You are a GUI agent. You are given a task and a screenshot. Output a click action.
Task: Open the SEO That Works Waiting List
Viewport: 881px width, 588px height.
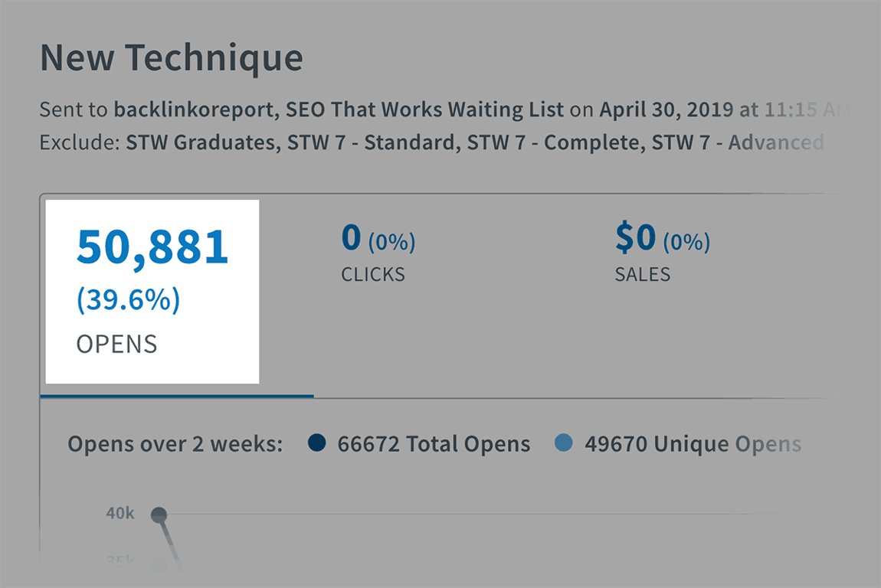point(424,109)
